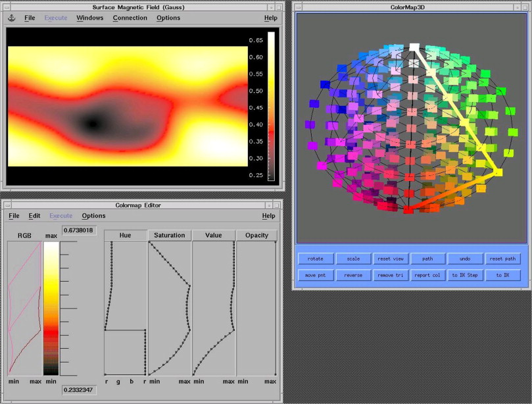Open Help menu in Colormap Editor
The height and width of the screenshot is (404, 532).
click(268, 216)
